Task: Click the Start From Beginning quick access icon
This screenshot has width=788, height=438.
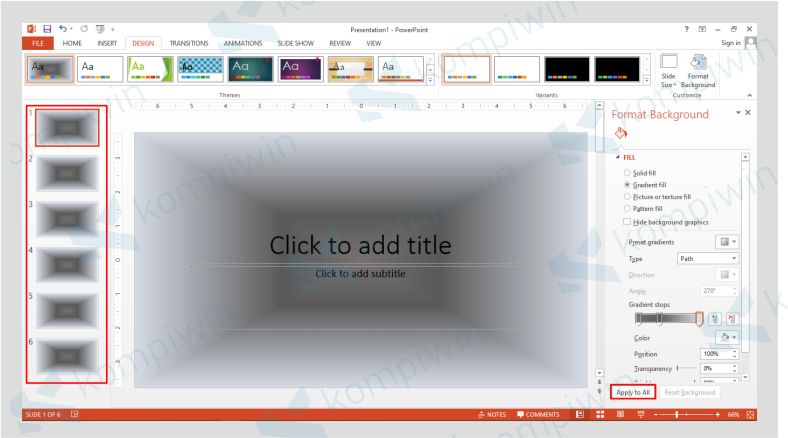Action: [x=100, y=29]
